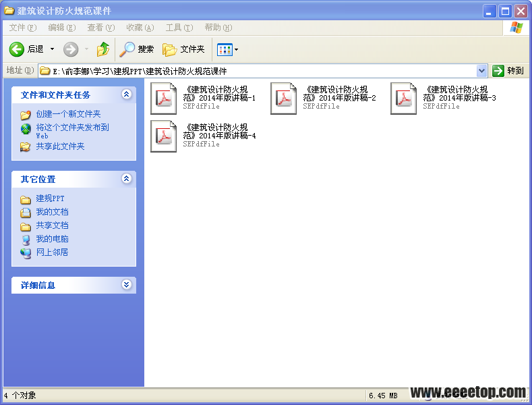This screenshot has height=405, width=532.
Task: Minimize the explorer window
Action: (x=490, y=11)
